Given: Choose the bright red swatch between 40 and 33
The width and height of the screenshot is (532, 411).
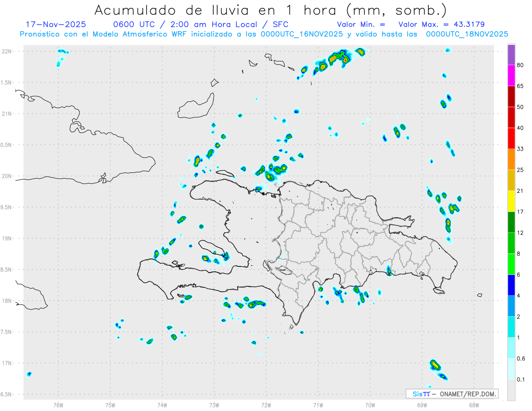Looking at the screenshot, I should (x=511, y=138).
